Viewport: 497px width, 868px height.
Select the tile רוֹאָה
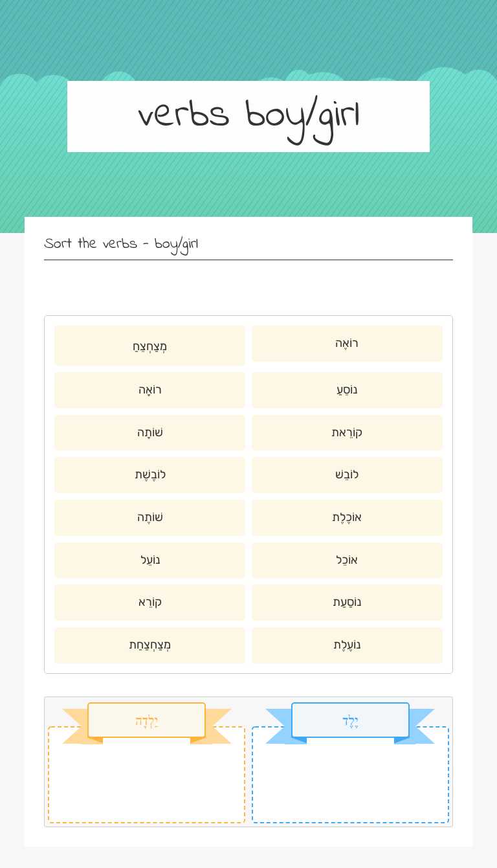click(x=149, y=390)
